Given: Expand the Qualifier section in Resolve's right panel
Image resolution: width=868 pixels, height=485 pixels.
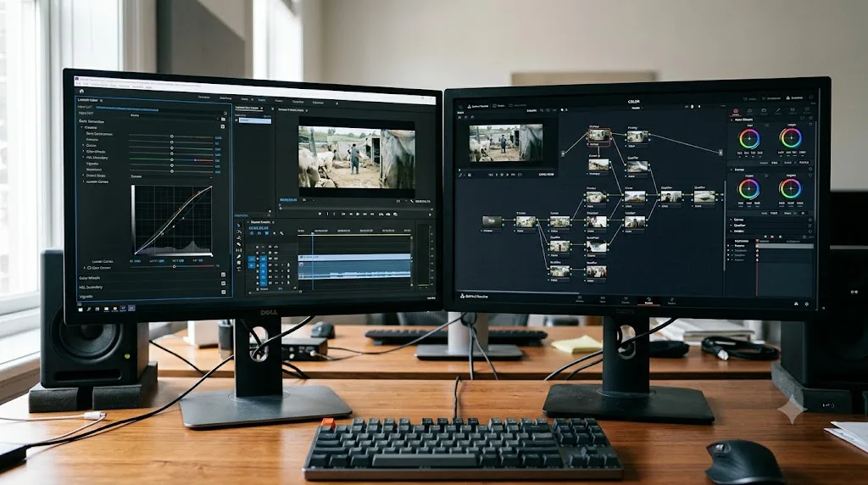Looking at the screenshot, I should coord(731,226).
